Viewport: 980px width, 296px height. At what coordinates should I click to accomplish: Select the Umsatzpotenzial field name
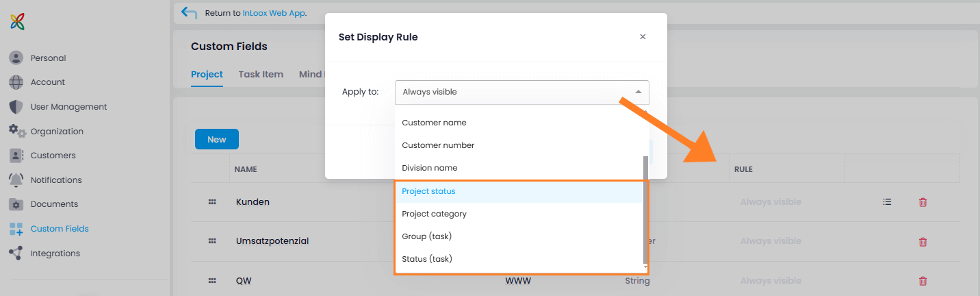click(x=272, y=241)
